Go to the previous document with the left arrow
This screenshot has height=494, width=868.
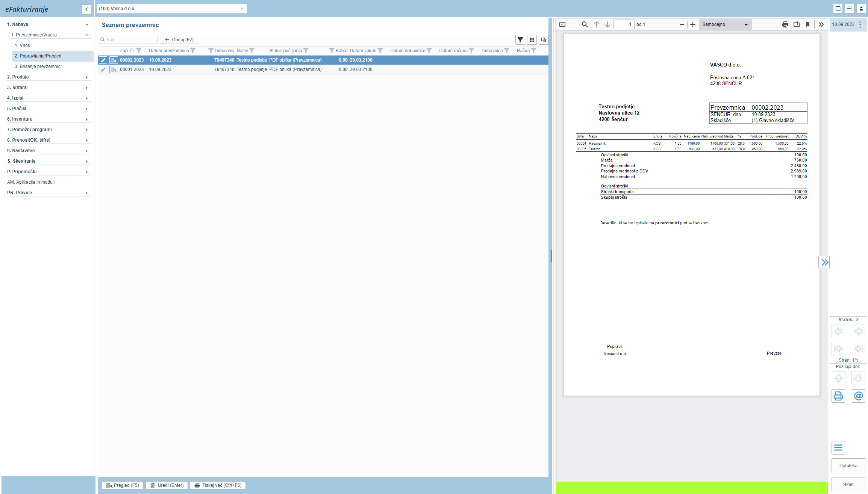838,331
